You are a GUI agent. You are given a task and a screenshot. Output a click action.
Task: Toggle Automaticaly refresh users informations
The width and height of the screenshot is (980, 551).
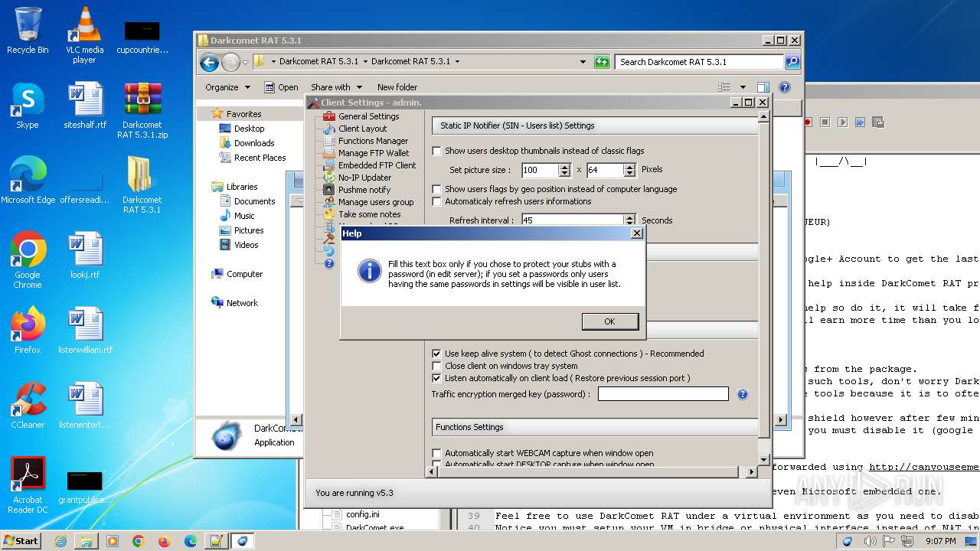[436, 201]
